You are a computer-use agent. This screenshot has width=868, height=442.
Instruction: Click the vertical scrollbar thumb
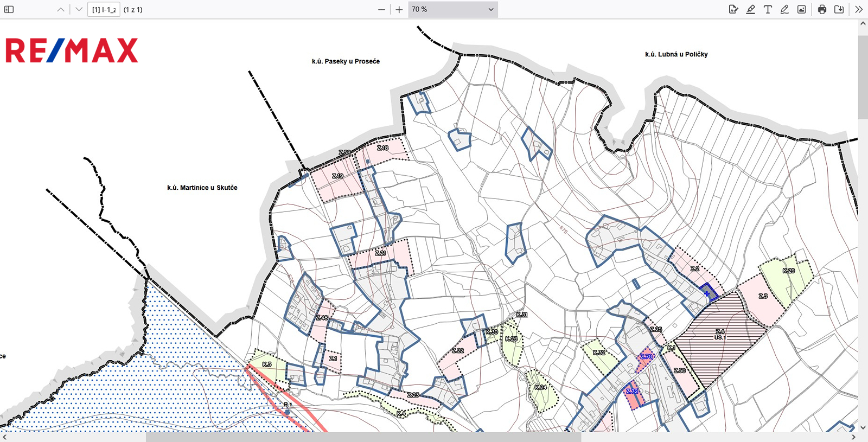(863, 76)
